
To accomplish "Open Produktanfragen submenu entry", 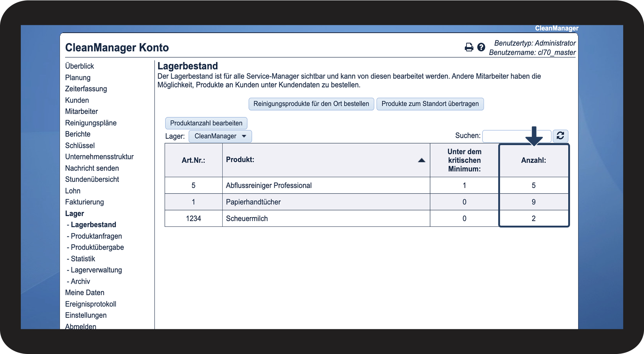I will click(96, 236).
